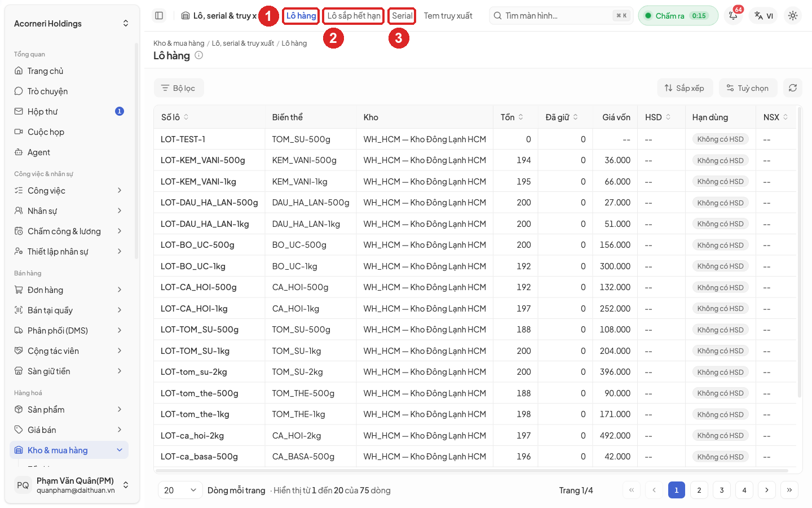Viewport: 812px width, 508px height.
Task: Go to first page of results
Action: (632, 490)
